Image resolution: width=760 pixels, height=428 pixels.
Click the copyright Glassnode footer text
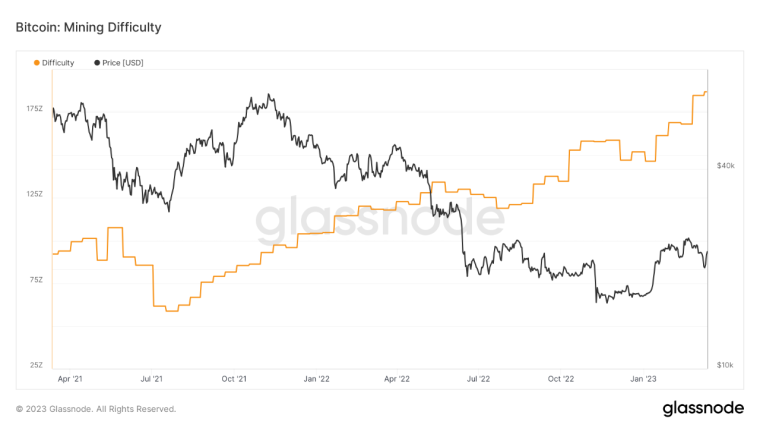coord(96,409)
